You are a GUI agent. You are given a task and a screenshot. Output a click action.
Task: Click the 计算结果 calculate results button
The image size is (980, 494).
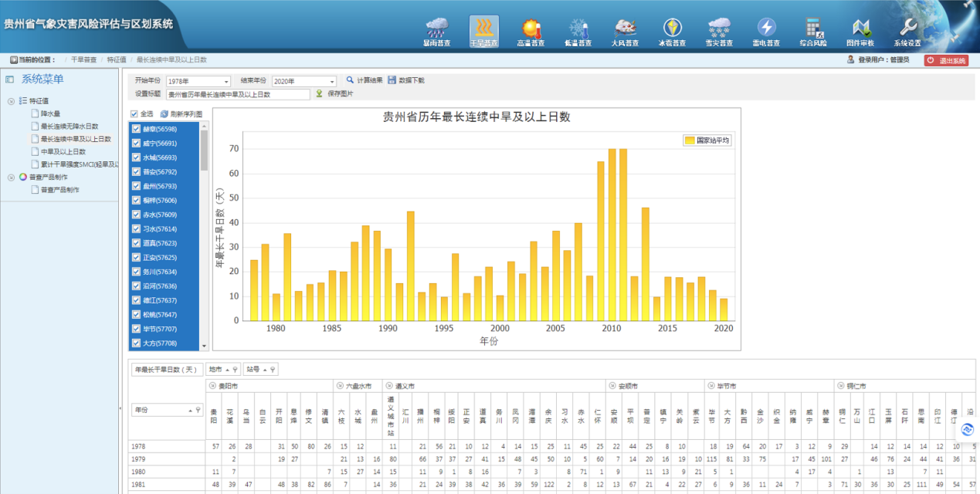pos(364,80)
